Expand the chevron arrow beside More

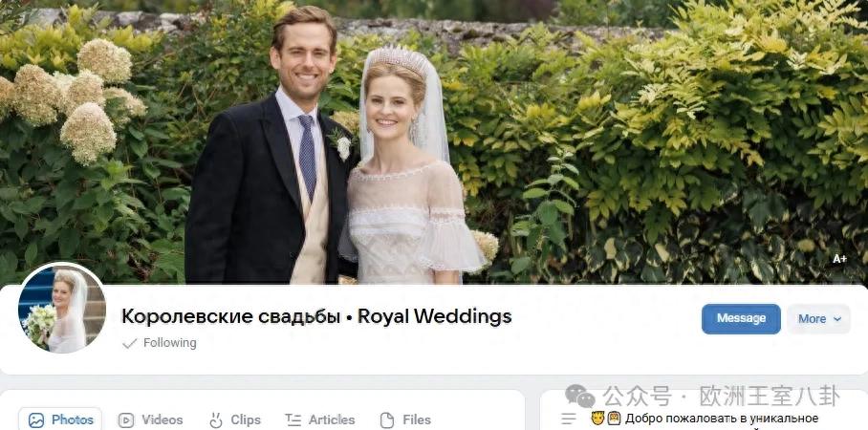(837, 319)
